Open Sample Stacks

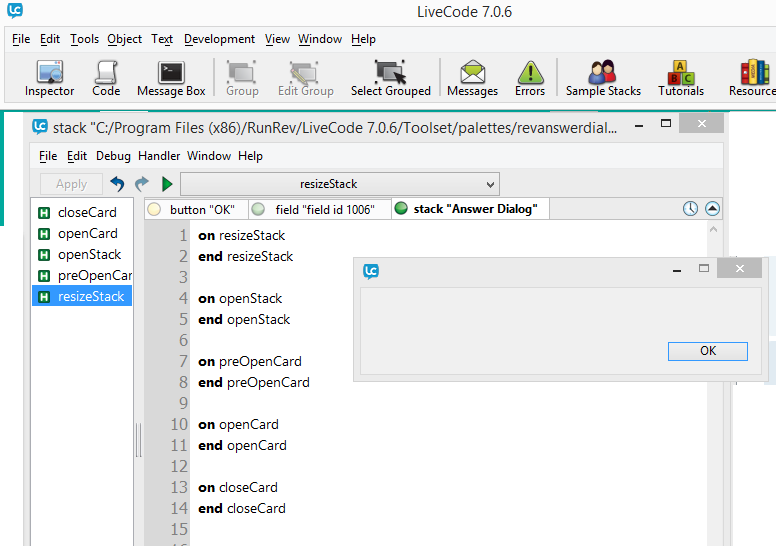click(x=603, y=78)
